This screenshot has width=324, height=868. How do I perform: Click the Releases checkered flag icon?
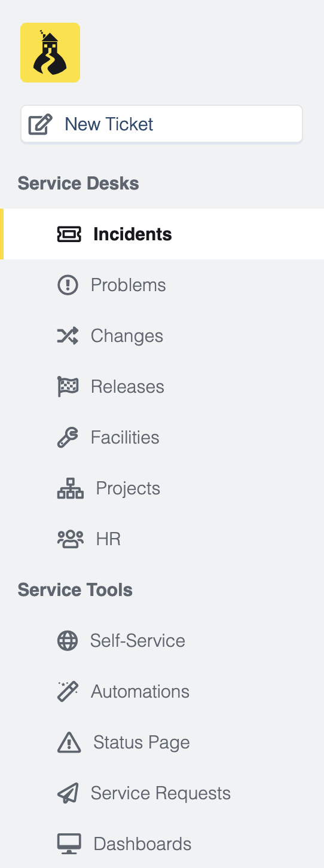click(68, 387)
